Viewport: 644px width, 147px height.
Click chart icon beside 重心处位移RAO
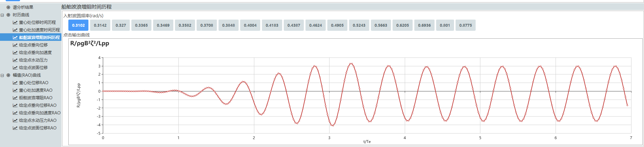pos(15,83)
